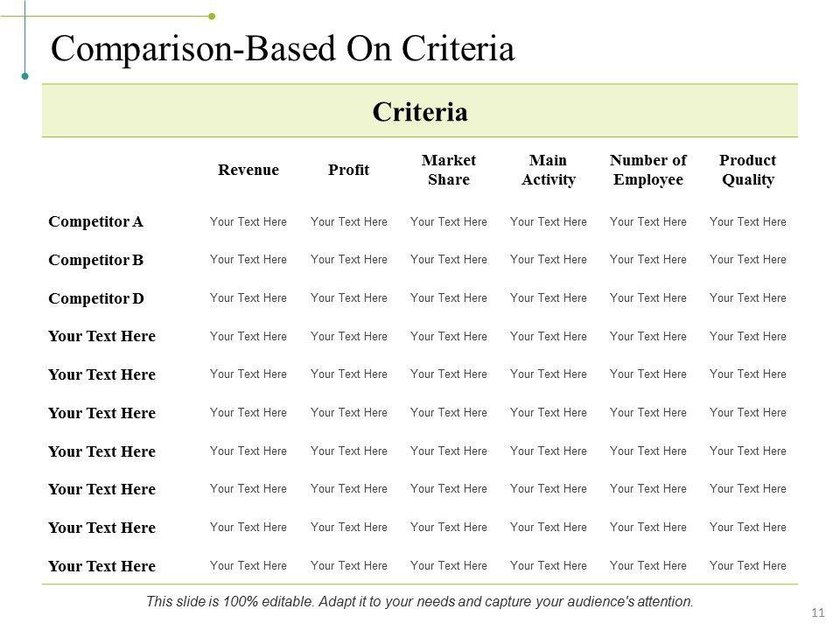Click the Competitor D row label

(x=96, y=298)
